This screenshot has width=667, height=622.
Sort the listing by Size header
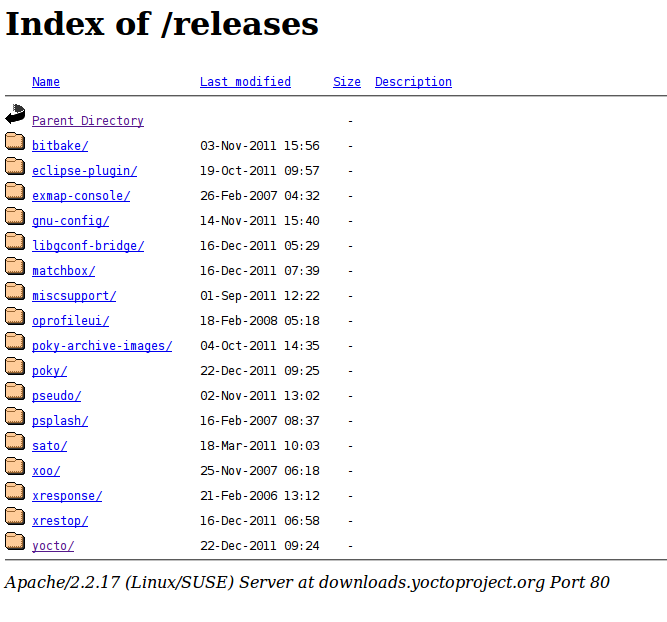pyautogui.click(x=347, y=82)
